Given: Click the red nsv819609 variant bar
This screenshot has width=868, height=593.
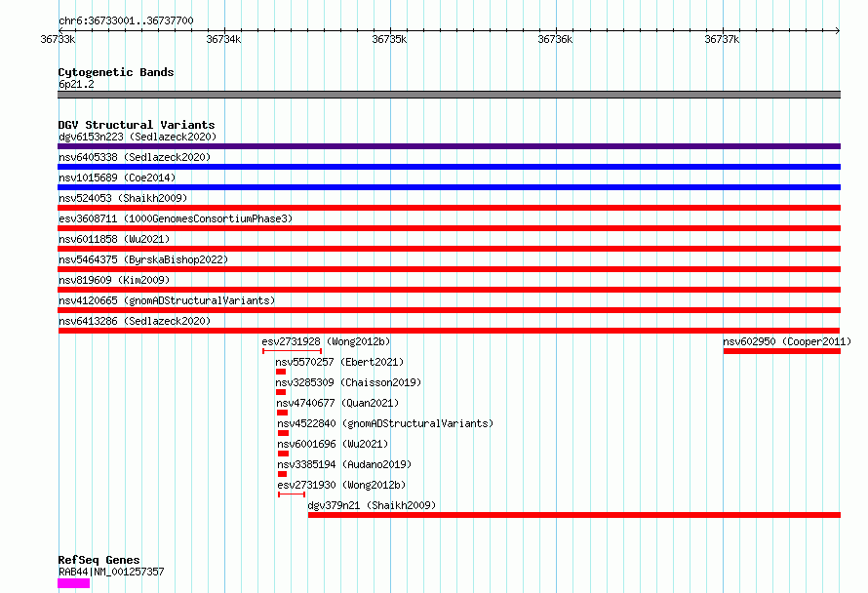Looking at the screenshot, I should [x=449, y=290].
